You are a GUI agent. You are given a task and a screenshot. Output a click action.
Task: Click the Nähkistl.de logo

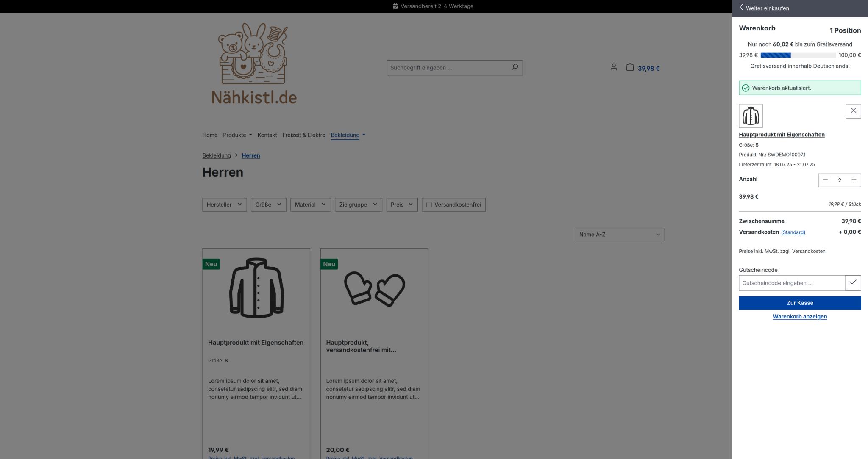254,64
